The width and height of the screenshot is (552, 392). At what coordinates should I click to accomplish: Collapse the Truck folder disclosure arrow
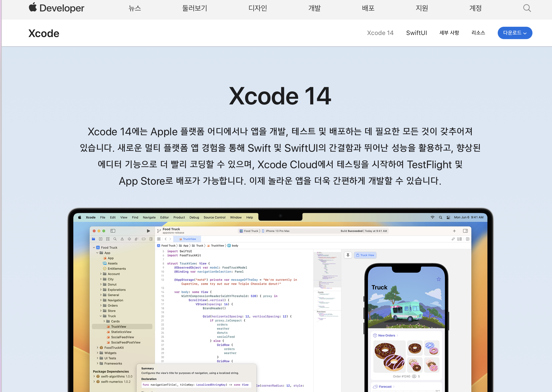(101, 316)
